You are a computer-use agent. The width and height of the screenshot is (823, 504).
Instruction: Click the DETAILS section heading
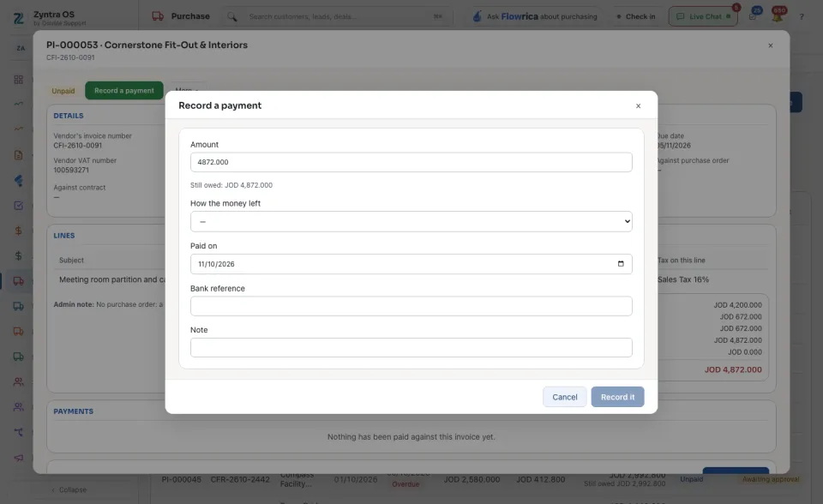coord(69,116)
